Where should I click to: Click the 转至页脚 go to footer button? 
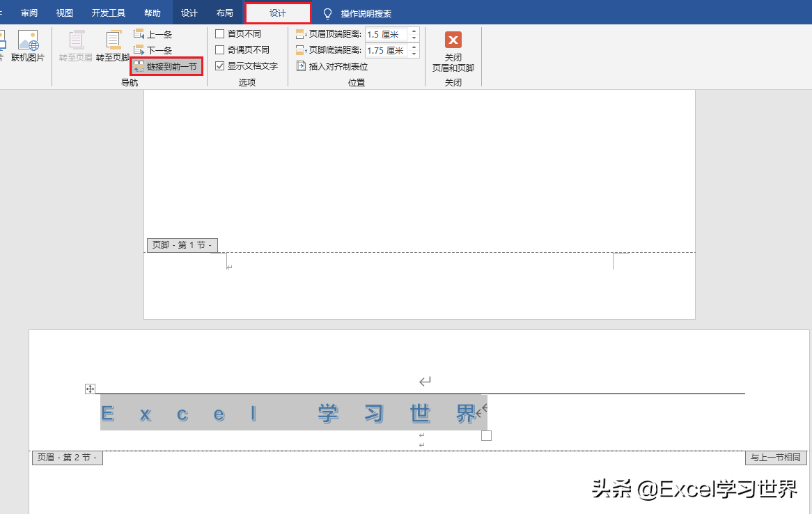click(112, 46)
